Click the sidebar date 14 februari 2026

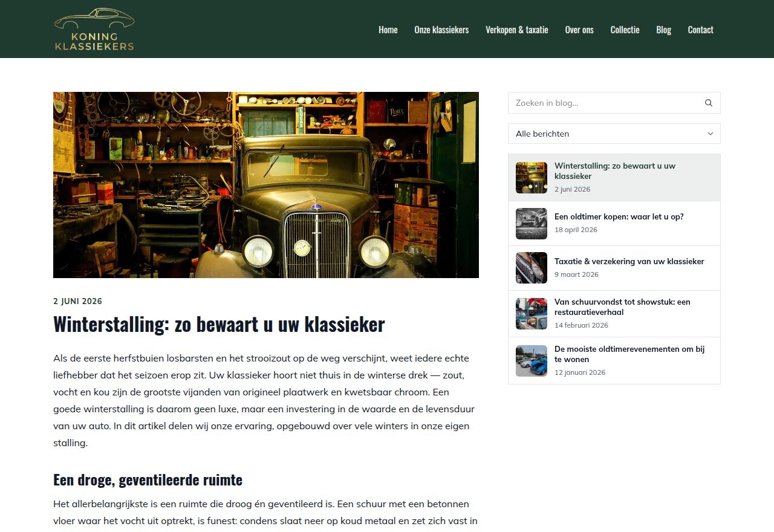click(581, 325)
